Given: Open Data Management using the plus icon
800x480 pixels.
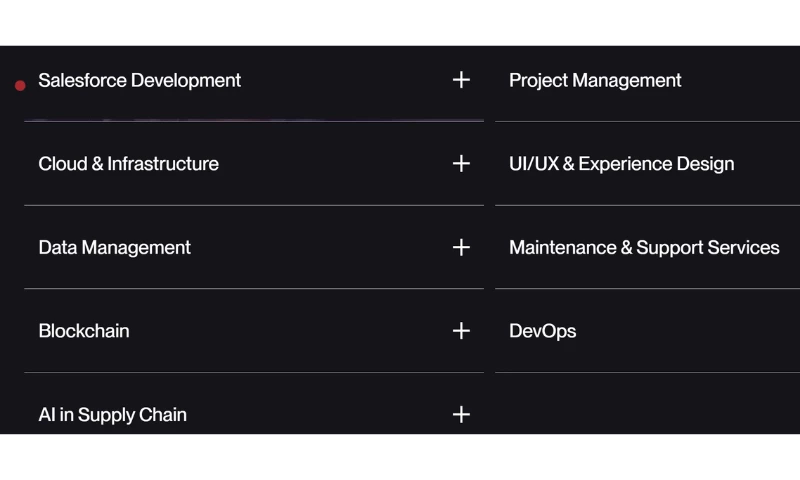Looking at the screenshot, I should click(x=461, y=247).
